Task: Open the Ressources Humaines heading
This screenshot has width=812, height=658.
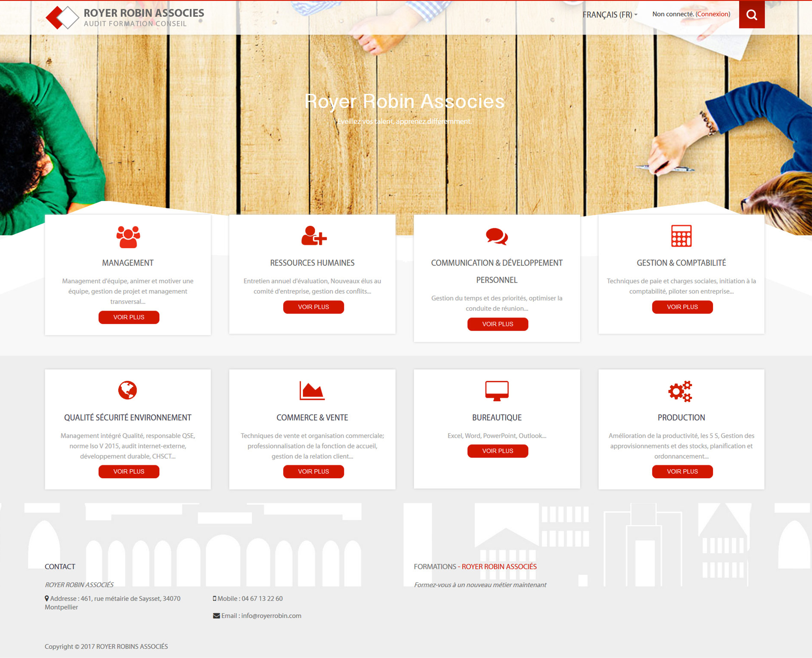Action: pos(312,263)
